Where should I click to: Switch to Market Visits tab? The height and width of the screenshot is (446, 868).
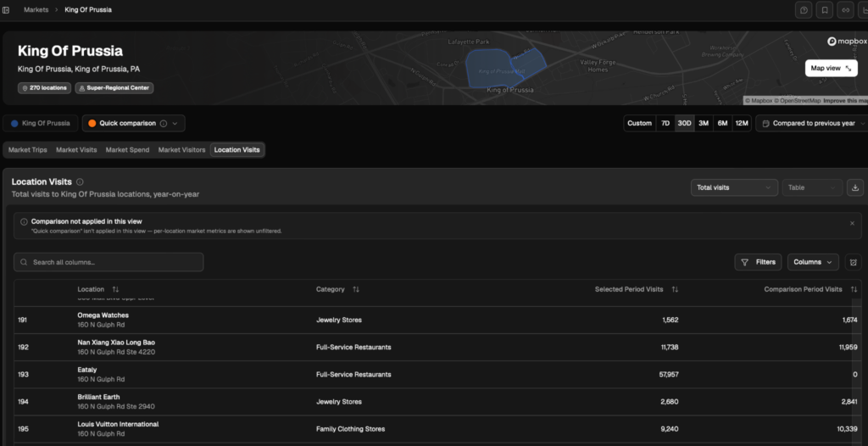[76, 149]
